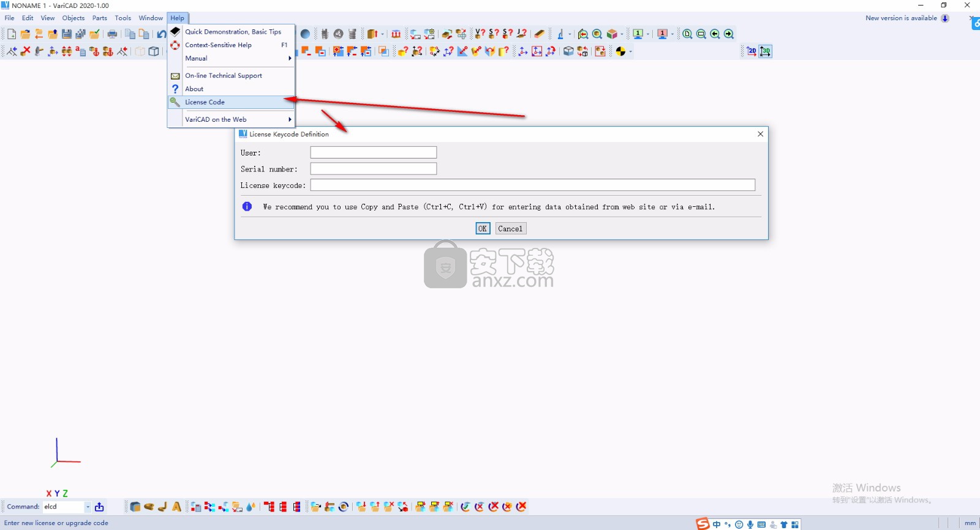980x530 pixels.
Task: Click the User input field
Action: click(x=374, y=152)
